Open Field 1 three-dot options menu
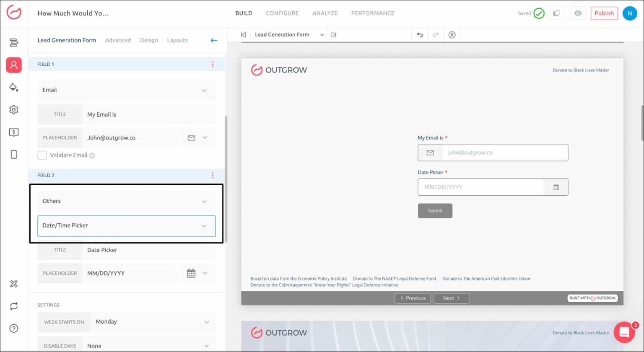This screenshot has width=644, height=352. pyautogui.click(x=213, y=65)
